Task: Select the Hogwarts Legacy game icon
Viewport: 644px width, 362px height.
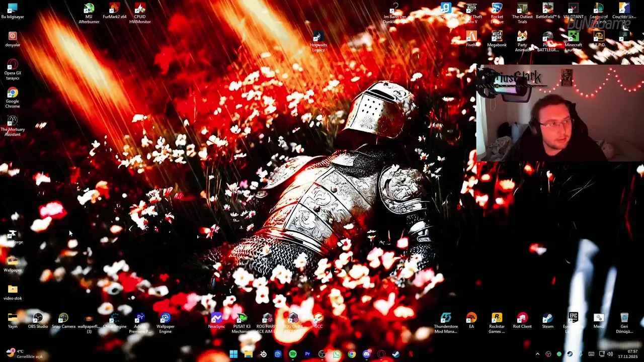Action: [318, 42]
